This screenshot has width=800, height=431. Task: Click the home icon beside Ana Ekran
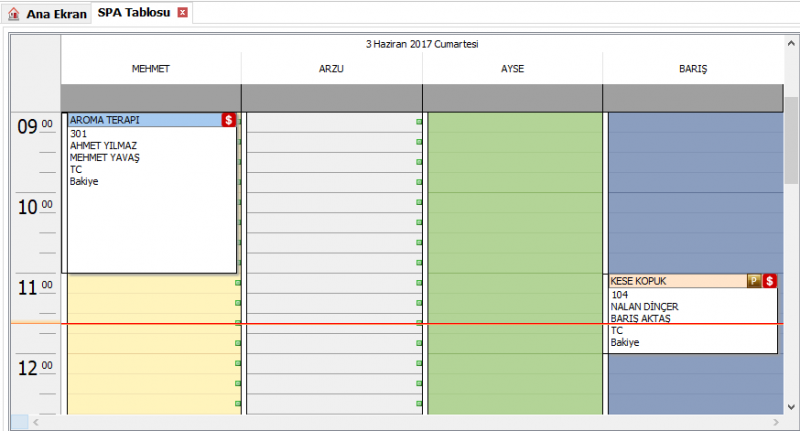tap(14, 14)
